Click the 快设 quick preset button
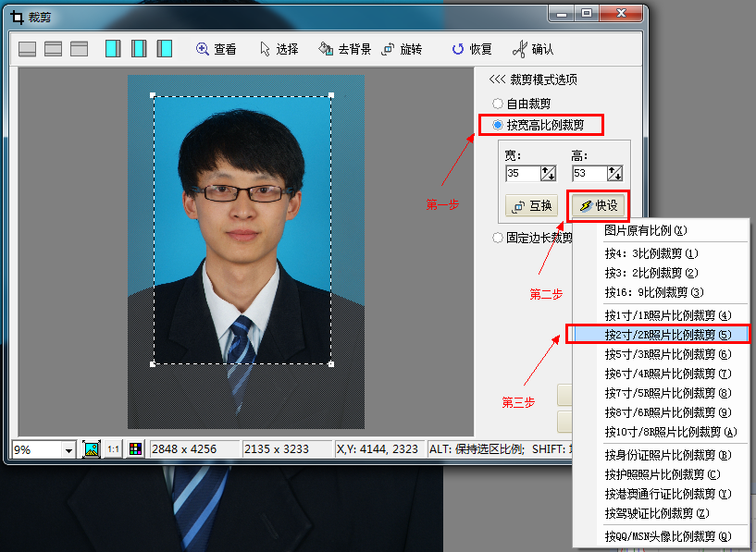Screen dimensions: 756x552 597,205
